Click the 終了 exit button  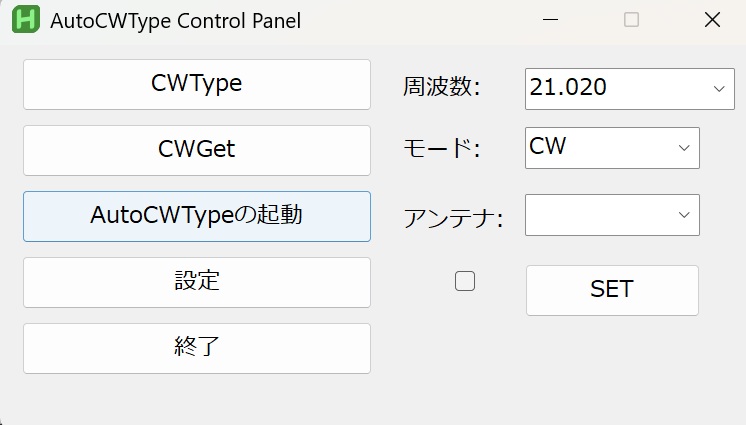197,348
